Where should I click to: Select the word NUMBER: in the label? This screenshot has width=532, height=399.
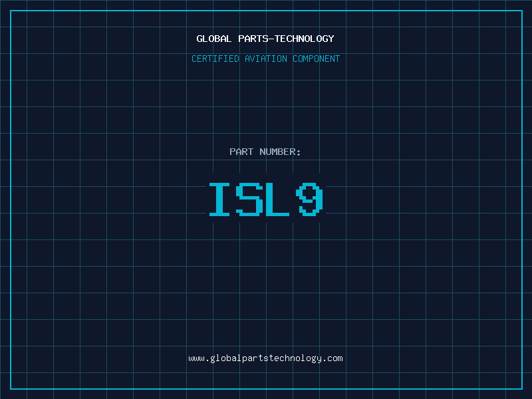click(x=280, y=152)
